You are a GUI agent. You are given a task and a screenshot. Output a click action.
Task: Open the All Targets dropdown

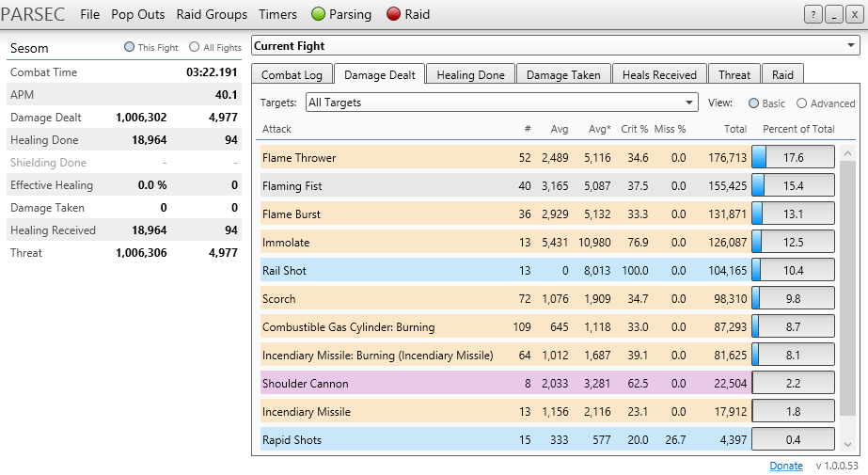(x=501, y=103)
